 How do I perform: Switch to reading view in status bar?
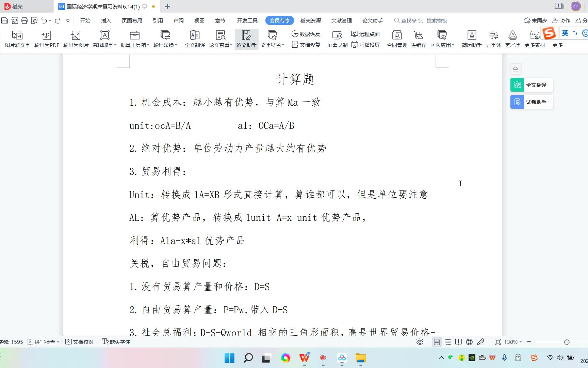[458, 342]
